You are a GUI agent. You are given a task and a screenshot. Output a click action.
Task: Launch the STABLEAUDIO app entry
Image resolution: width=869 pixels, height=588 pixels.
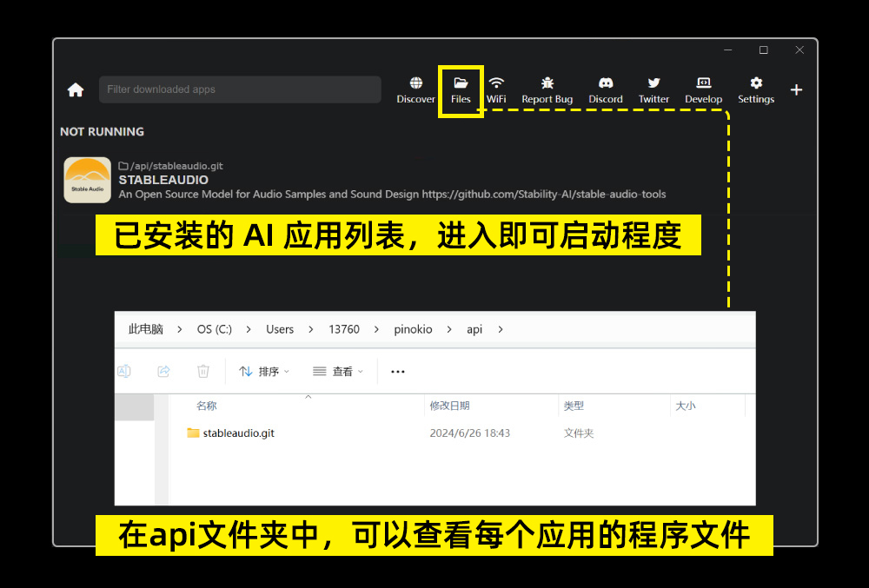click(163, 180)
